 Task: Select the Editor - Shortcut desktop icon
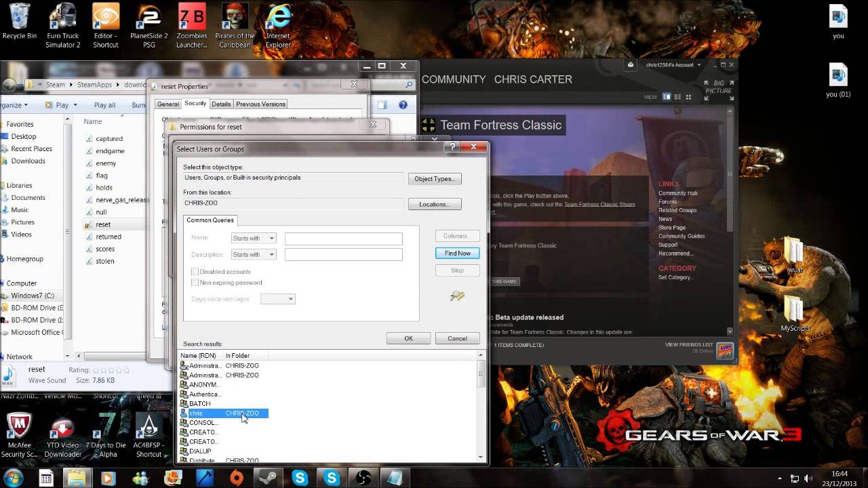[106, 26]
